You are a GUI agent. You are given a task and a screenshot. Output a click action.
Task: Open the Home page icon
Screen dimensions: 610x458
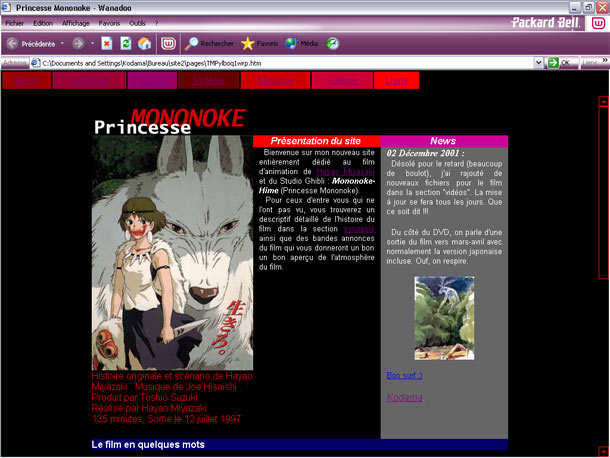pos(144,44)
